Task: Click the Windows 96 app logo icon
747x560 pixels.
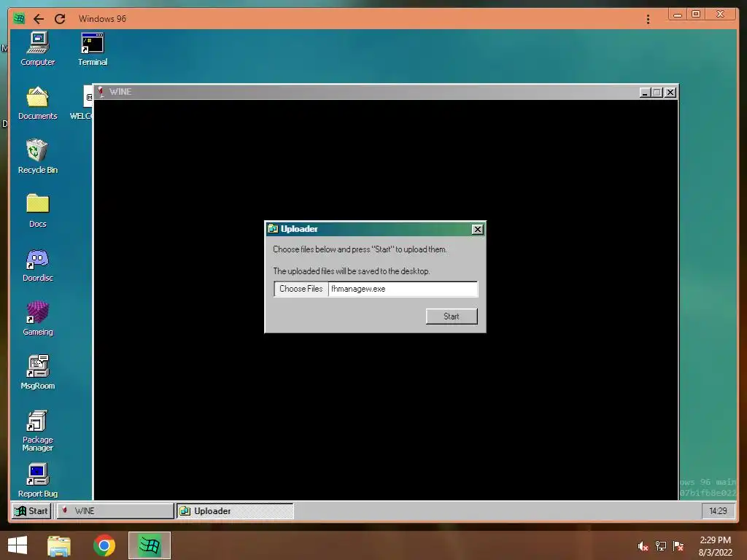Action: point(19,18)
